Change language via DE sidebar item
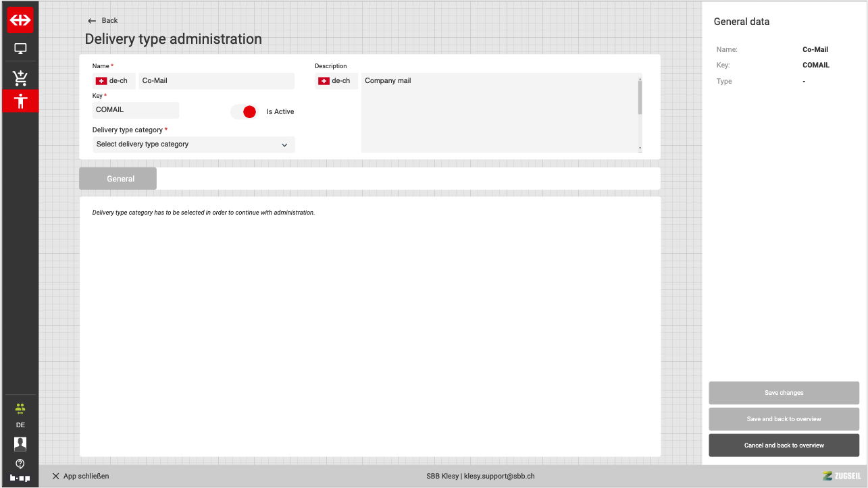Viewport: 868px width, 488px height. click(x=20, y=425)
